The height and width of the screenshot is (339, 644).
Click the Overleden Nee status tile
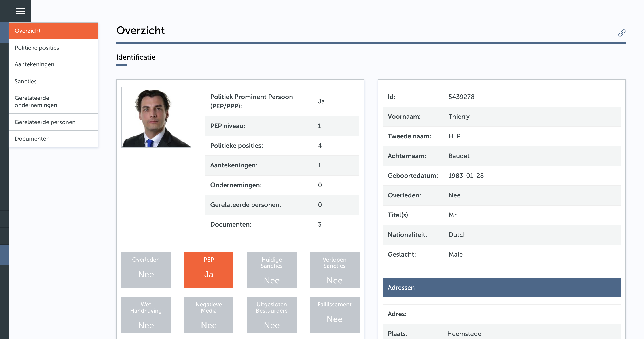146,270
